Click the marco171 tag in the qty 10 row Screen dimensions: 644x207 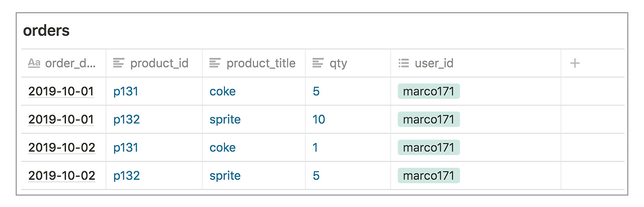[429, 119]
